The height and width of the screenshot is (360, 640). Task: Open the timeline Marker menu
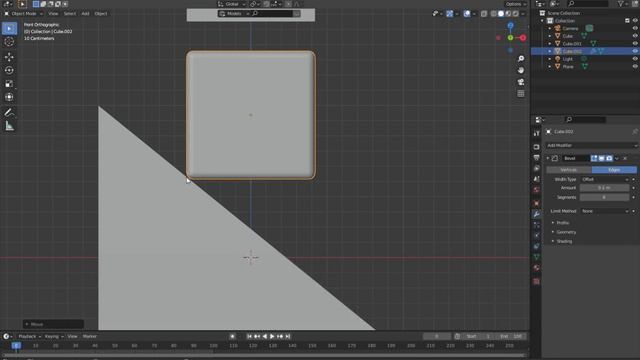point(90,336)
